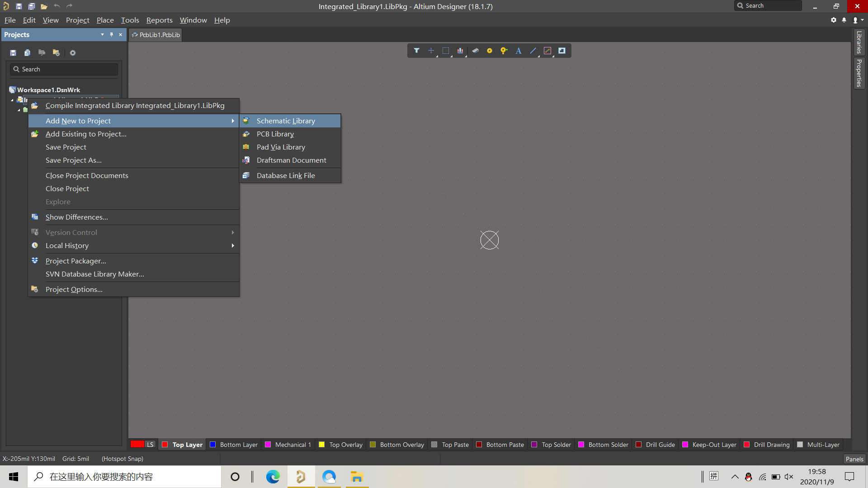Click project with lock icon in panel
This screenshot has height=488, width=868.
click(56, 53)
